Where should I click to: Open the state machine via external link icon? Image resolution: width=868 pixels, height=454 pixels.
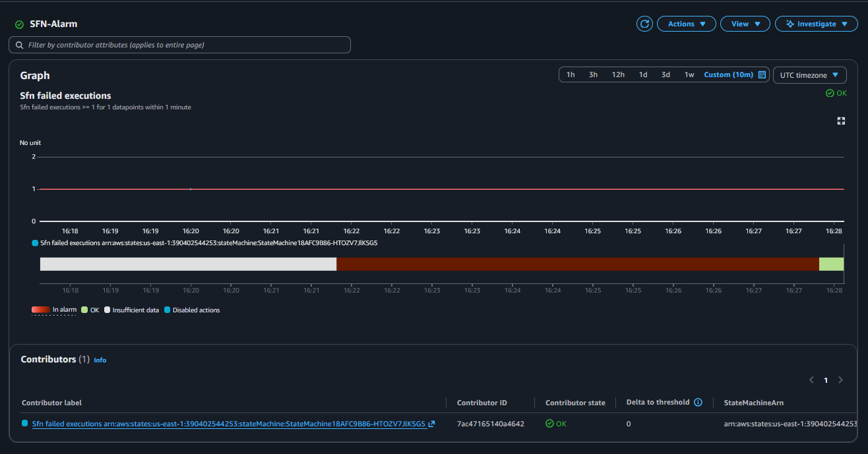coord(431,424)
